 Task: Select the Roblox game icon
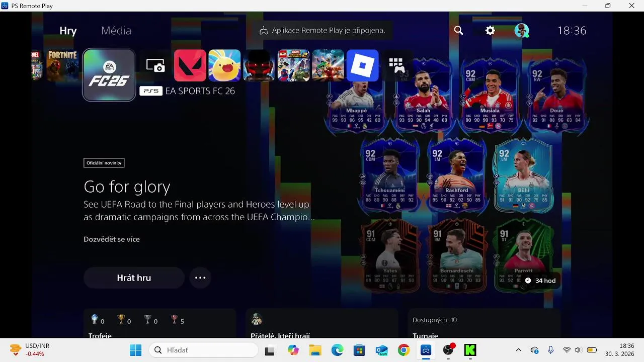[362, 65]
